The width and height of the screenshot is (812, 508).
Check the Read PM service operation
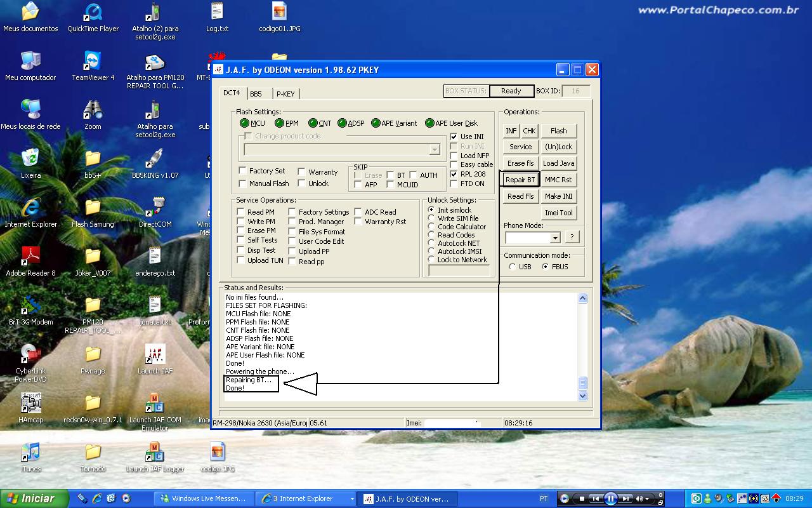pos(240,212)
